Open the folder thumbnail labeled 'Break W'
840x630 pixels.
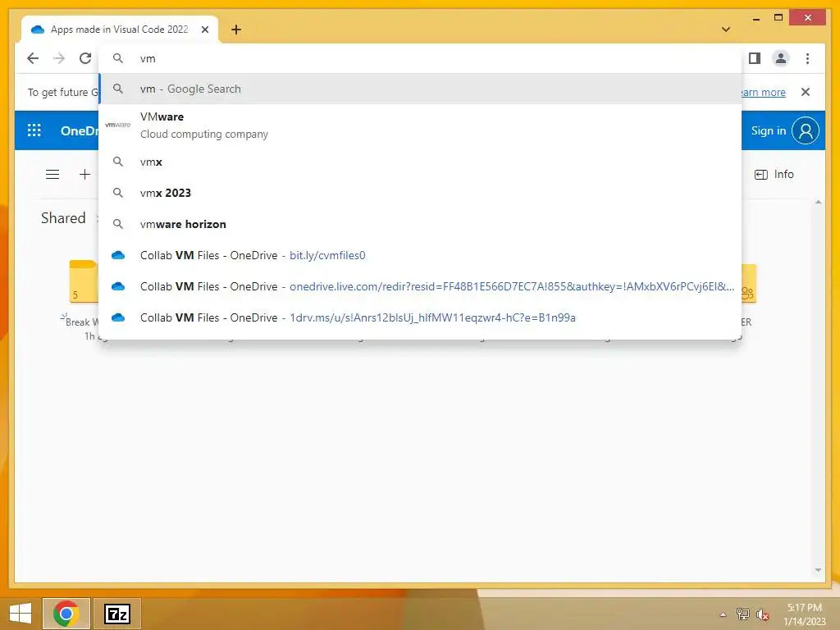pyautogui.click(x=84, y=281)
